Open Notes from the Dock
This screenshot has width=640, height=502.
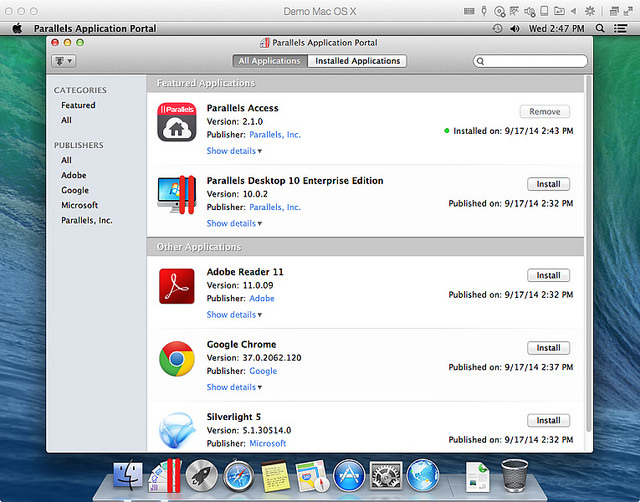(x=275, y=475)
